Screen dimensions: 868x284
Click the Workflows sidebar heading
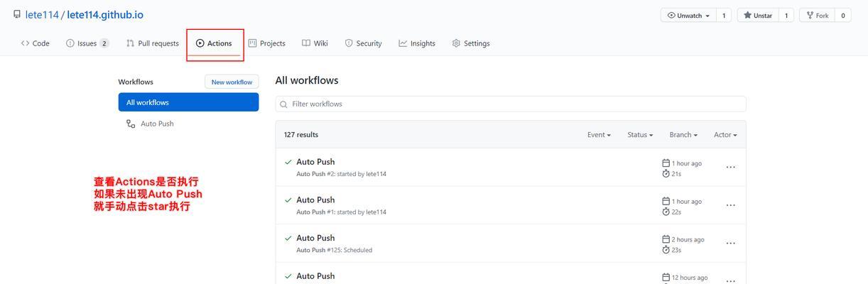tap(136, 82)
